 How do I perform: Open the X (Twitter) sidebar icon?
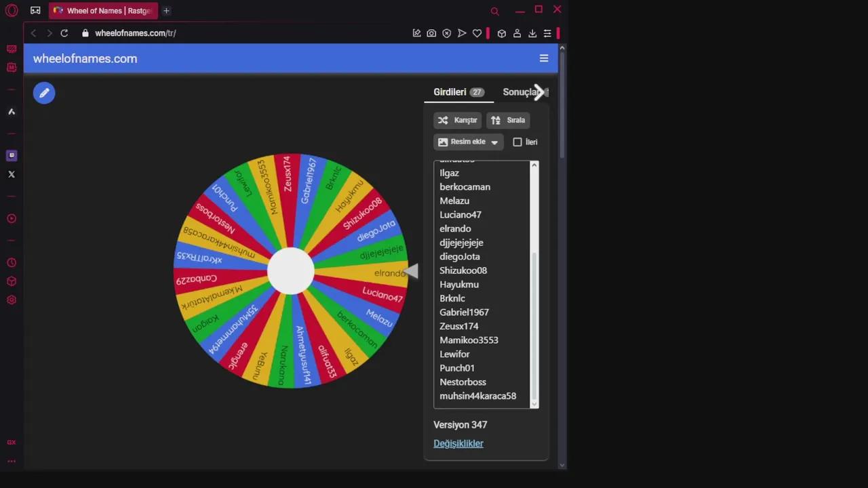[x=12, y=174]
